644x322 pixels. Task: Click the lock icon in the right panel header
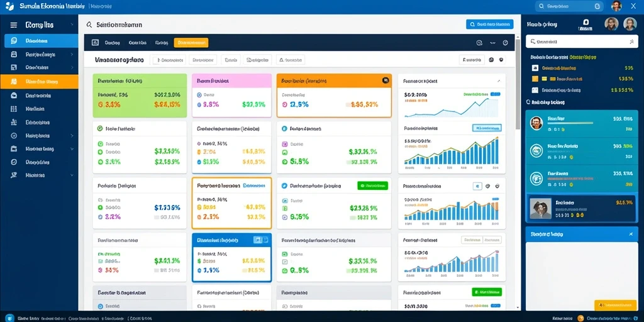point(586,22)
